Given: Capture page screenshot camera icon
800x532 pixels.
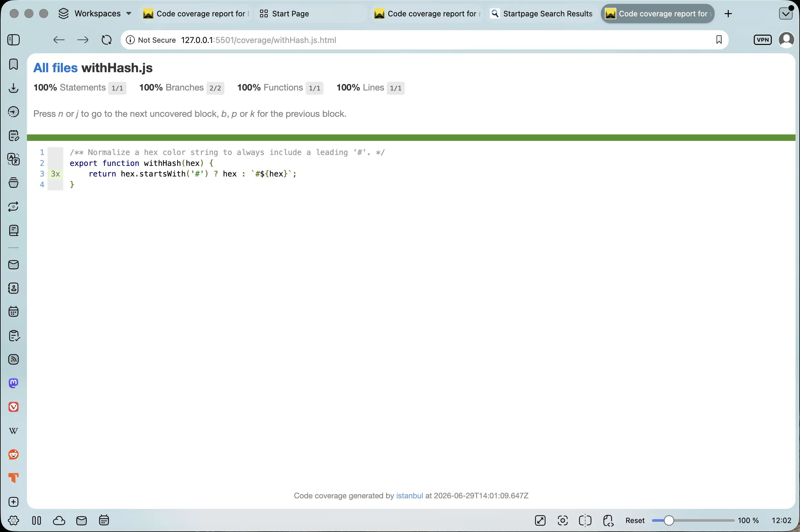Looking at the screenshot, I should 563,520.
